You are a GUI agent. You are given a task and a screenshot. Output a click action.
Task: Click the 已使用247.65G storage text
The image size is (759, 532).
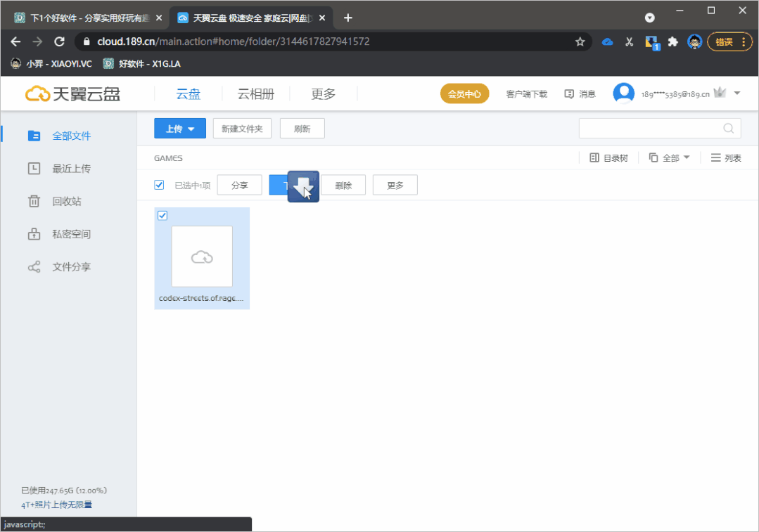64,491
